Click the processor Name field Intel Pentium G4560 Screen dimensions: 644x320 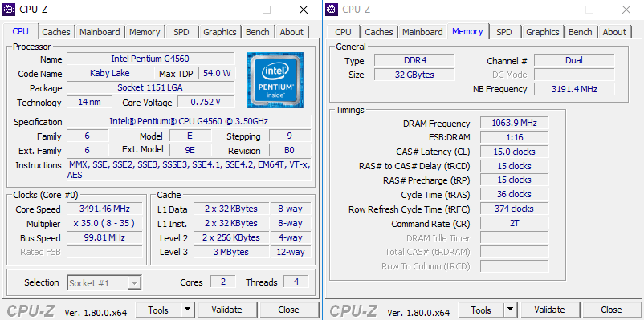[151, 59]
